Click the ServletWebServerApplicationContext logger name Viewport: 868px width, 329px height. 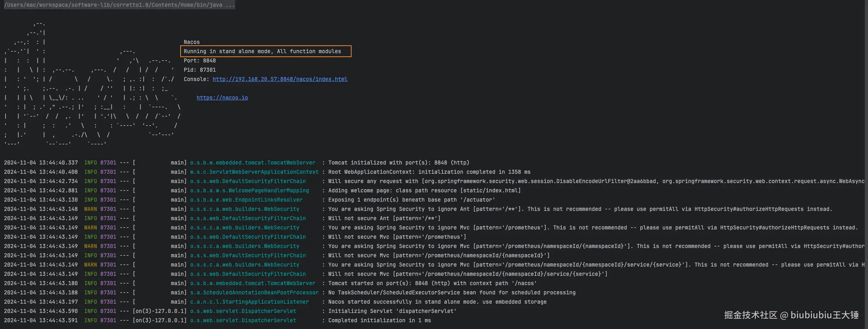[x=254, y=172]
